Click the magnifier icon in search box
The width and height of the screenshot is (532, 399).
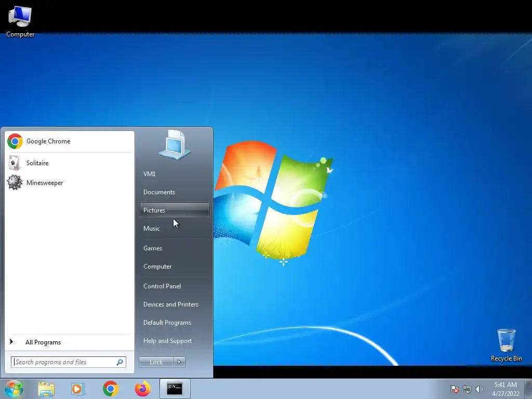click(119, 362)
